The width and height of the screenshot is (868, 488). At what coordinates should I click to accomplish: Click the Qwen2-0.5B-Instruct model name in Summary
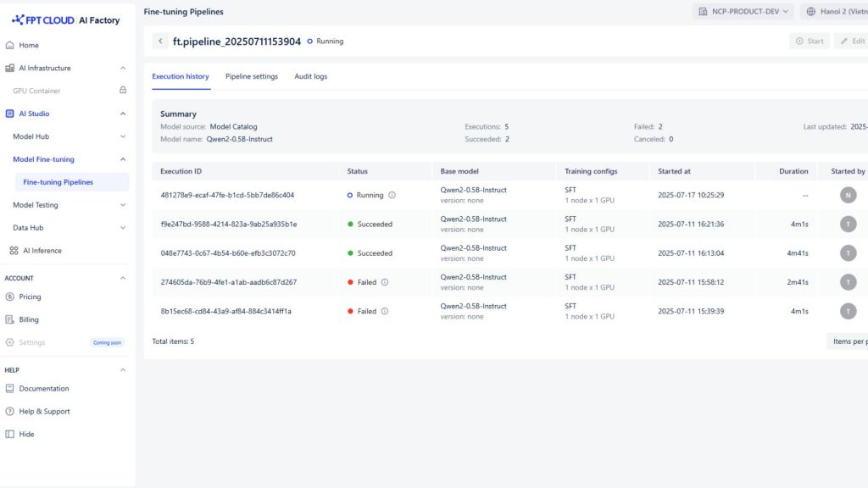[240, 140]
